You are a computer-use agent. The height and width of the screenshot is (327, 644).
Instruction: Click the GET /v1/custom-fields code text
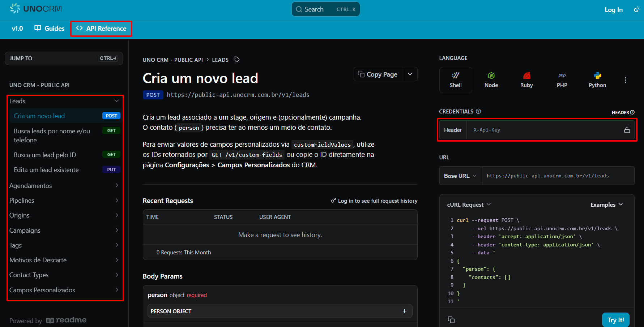click(247, 155)
